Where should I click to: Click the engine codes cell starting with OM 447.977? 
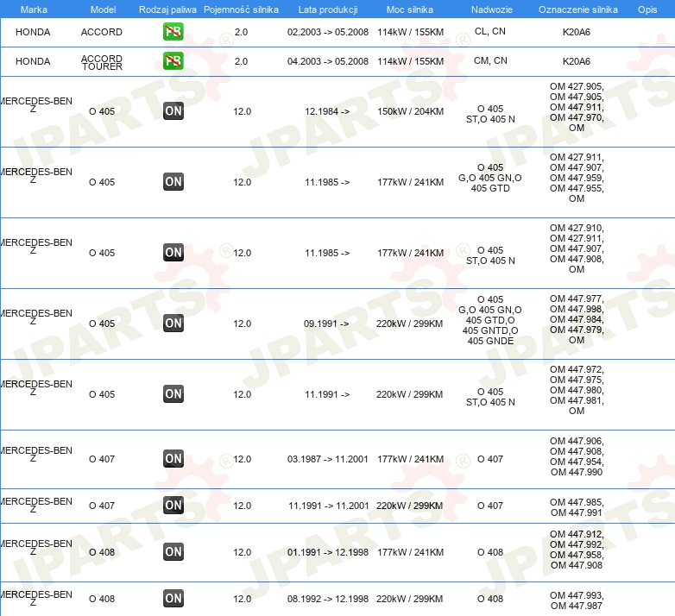click(577, 319)
